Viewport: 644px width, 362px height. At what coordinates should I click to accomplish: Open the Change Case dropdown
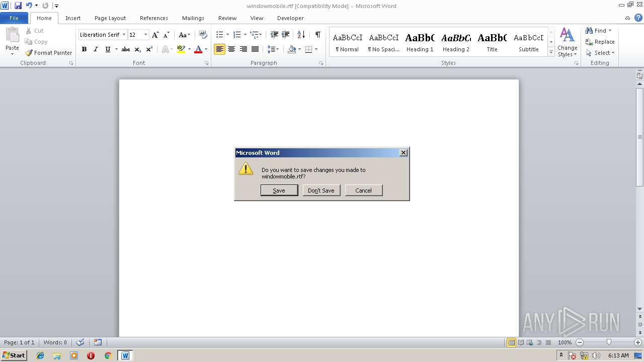[x=184, y=35]
